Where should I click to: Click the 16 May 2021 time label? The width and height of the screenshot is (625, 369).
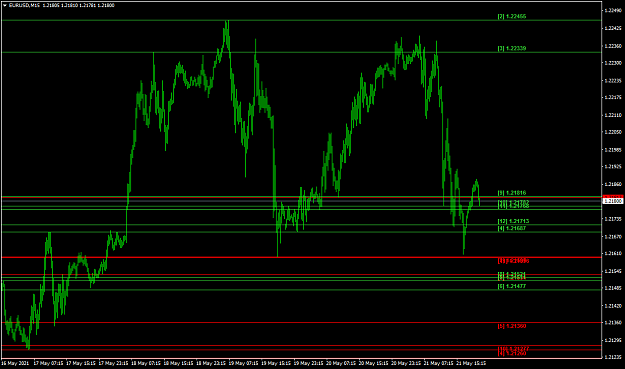[15, 363]
